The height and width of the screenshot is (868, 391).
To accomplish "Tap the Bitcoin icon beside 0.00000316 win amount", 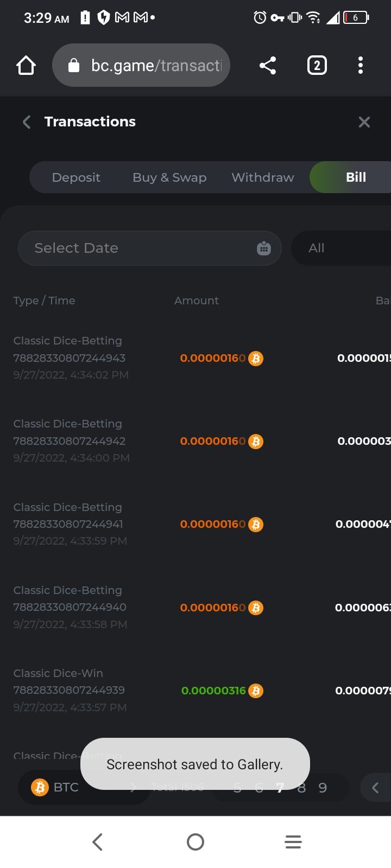I will pyautogui.click(x=256, y=691).
